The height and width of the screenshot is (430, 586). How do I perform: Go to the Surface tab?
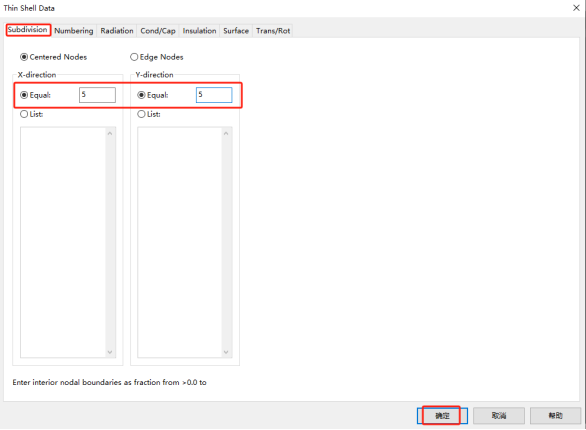[x=236, y=31]
